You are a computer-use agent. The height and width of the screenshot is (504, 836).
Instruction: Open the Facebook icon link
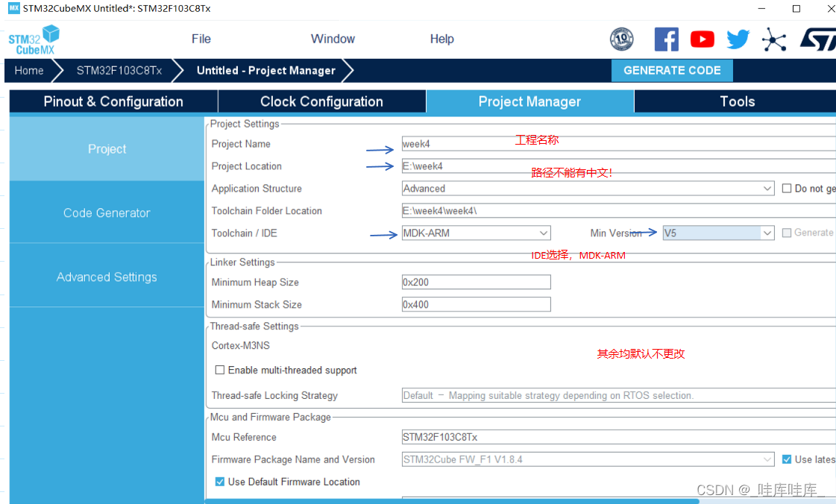667,40
